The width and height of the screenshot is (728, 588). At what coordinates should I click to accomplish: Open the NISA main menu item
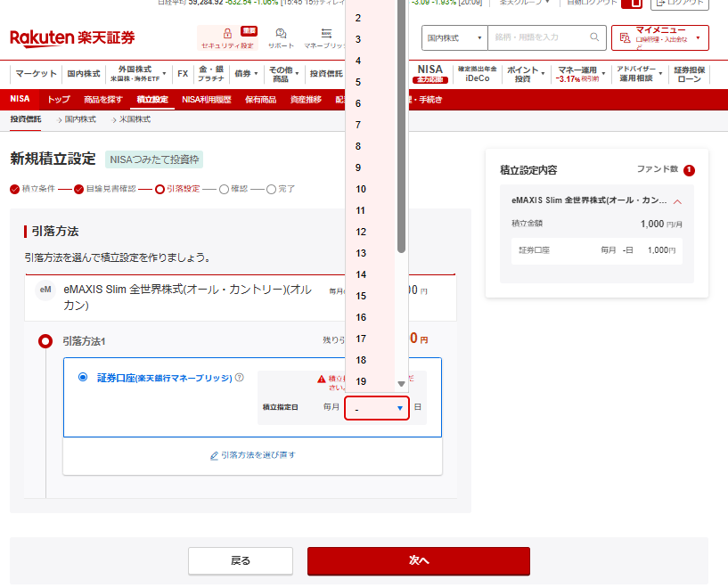(430, 73)
